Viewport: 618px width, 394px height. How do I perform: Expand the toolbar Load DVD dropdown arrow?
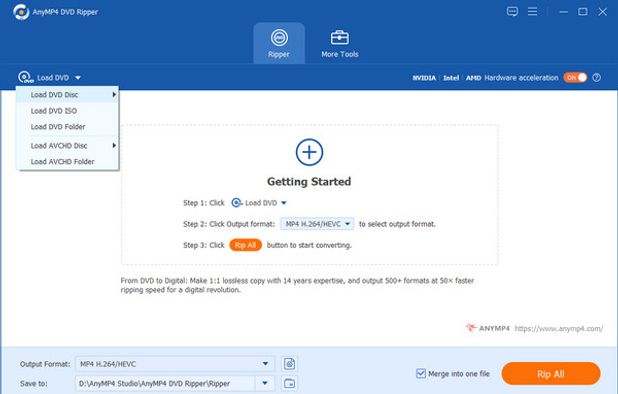tap(78, 78)
